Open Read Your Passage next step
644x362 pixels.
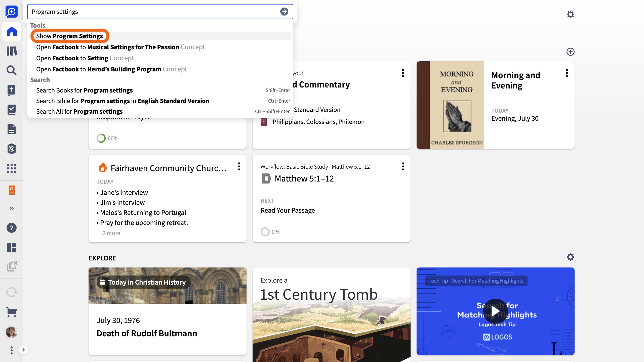[288, 210]
